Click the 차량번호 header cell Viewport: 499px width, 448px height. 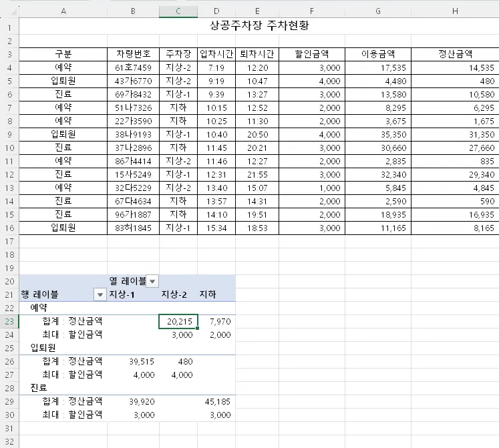[x=134, y=54]
